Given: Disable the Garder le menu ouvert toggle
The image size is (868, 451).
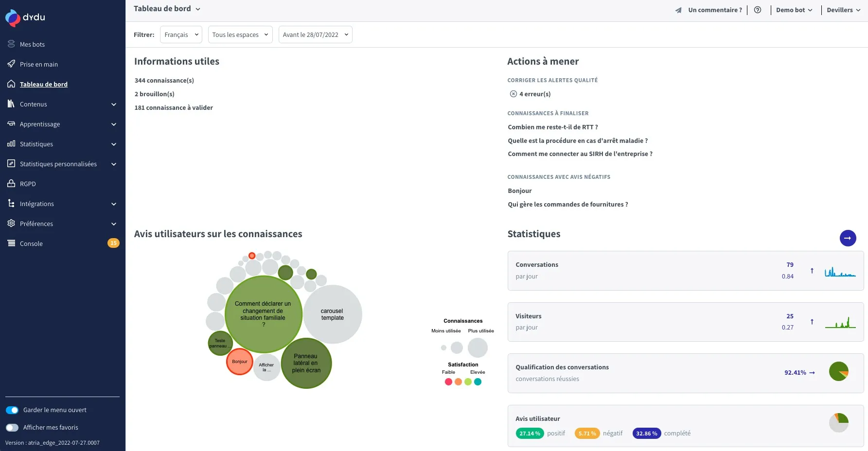Looking at the screenshot, I should pos(12,410).
